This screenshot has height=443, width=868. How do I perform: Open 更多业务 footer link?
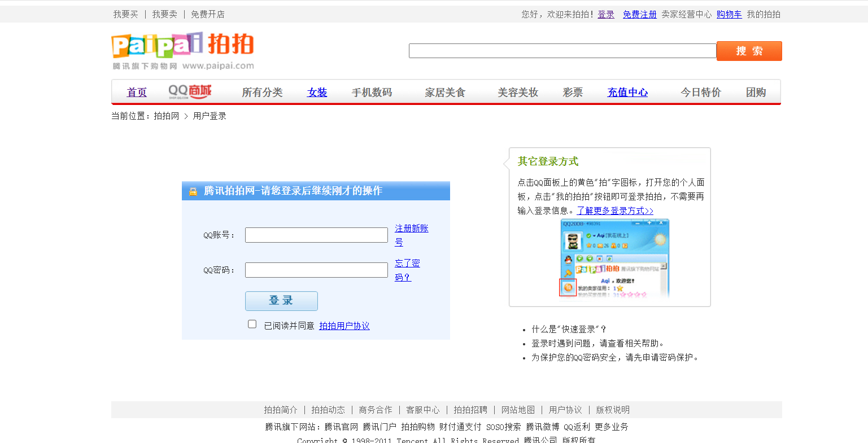612,427
